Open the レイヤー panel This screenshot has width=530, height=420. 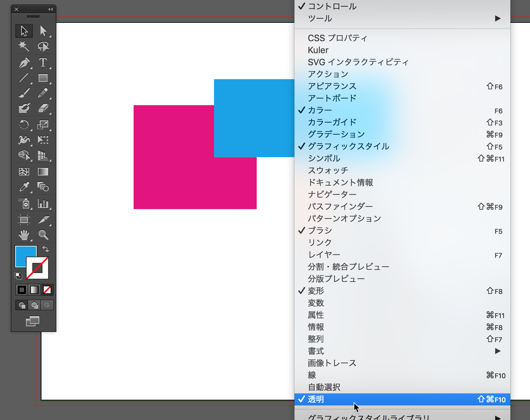click(x=402, y=255)
